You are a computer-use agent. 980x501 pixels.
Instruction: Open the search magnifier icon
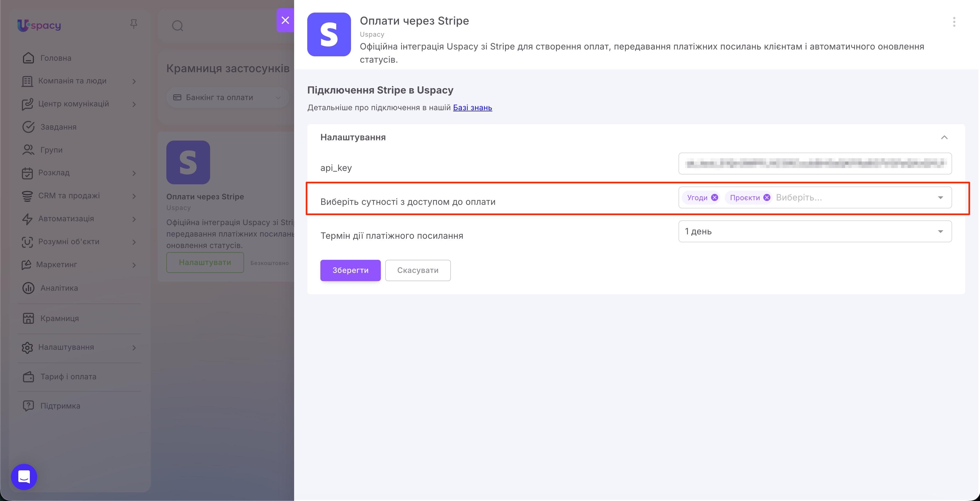click(x=178, y=26)
